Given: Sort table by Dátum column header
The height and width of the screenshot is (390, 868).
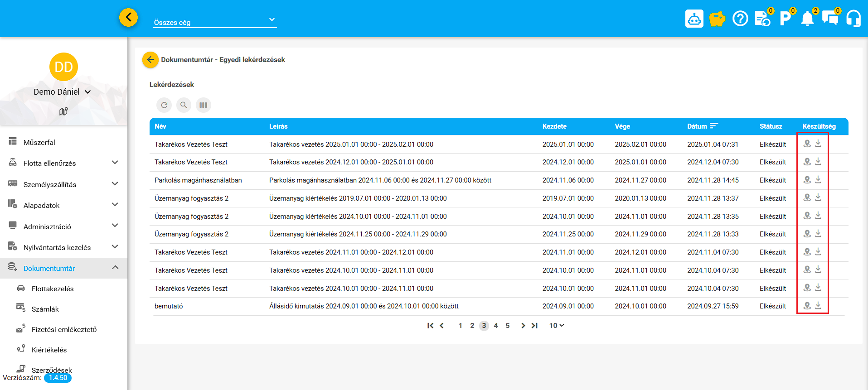Looking at the screenshot, I should (697, 126).
